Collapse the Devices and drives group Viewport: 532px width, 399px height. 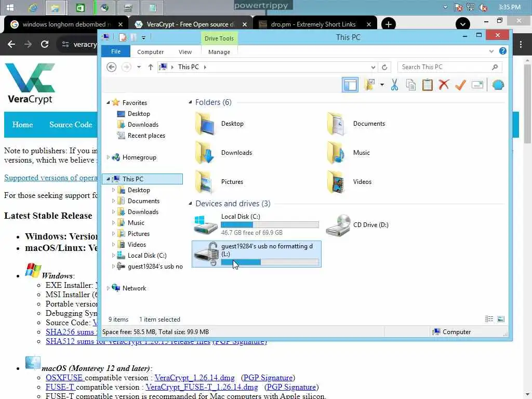(x=190, y=204)
